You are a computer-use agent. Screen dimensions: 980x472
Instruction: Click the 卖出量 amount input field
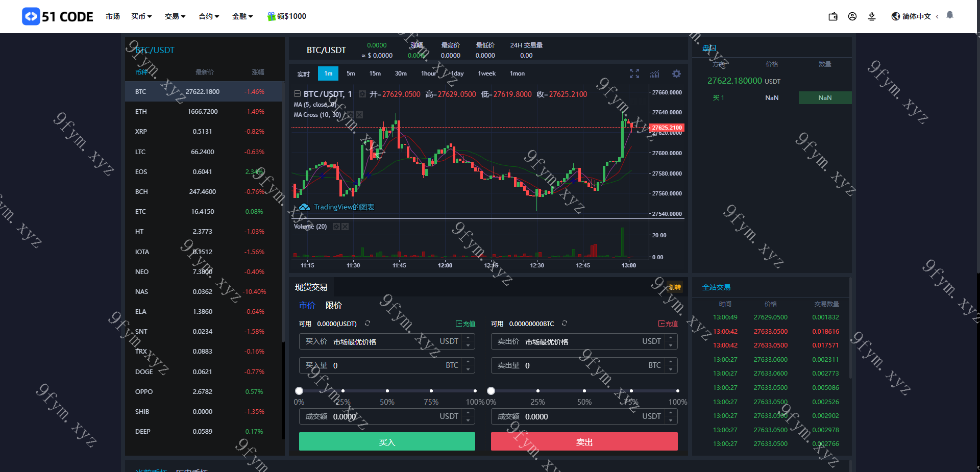584,365
